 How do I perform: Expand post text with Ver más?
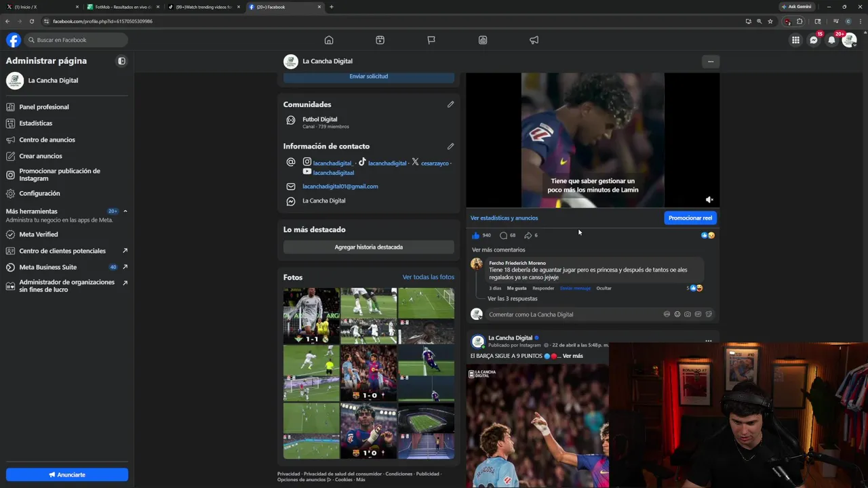click(x=572, y=356)
